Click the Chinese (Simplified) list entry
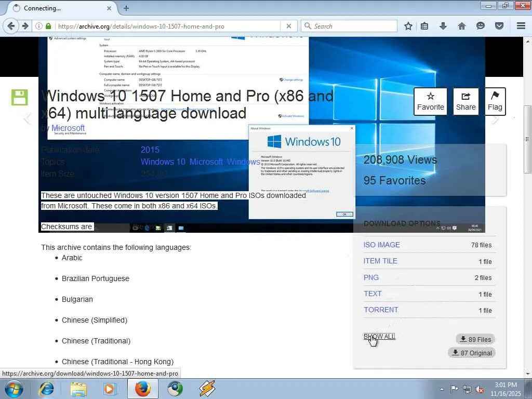 click(95, 320)
